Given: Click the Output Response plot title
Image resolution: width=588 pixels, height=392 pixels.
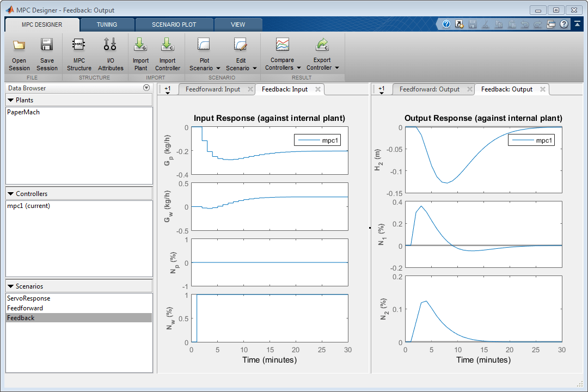Looking at the screenshot, I should (x=483, y=118).
